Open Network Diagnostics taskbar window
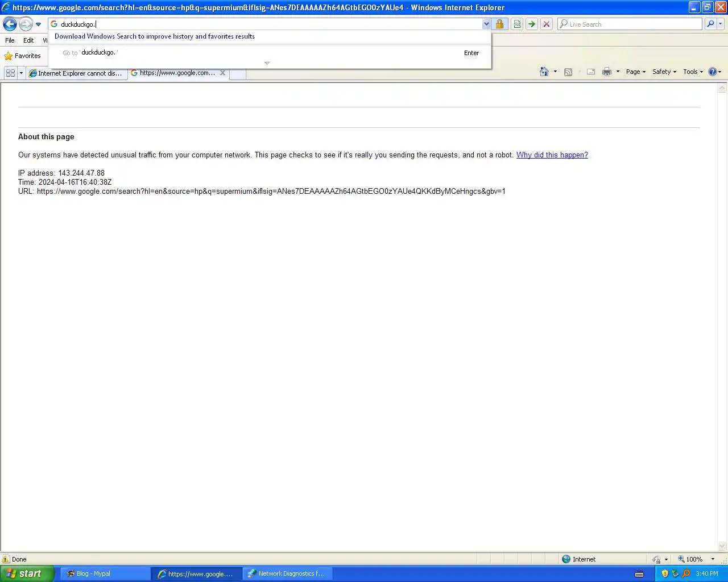This screenshot has height=582, width=728. pos(288,573)
